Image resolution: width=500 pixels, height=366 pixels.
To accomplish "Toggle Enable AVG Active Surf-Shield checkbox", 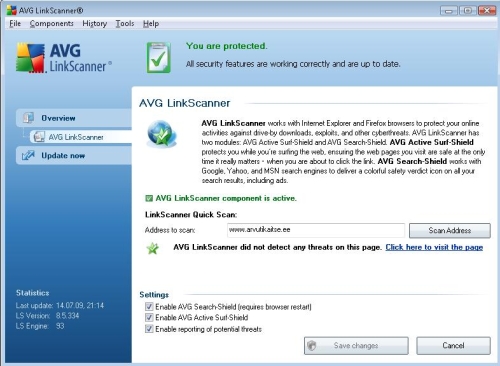I will (149, 317).
